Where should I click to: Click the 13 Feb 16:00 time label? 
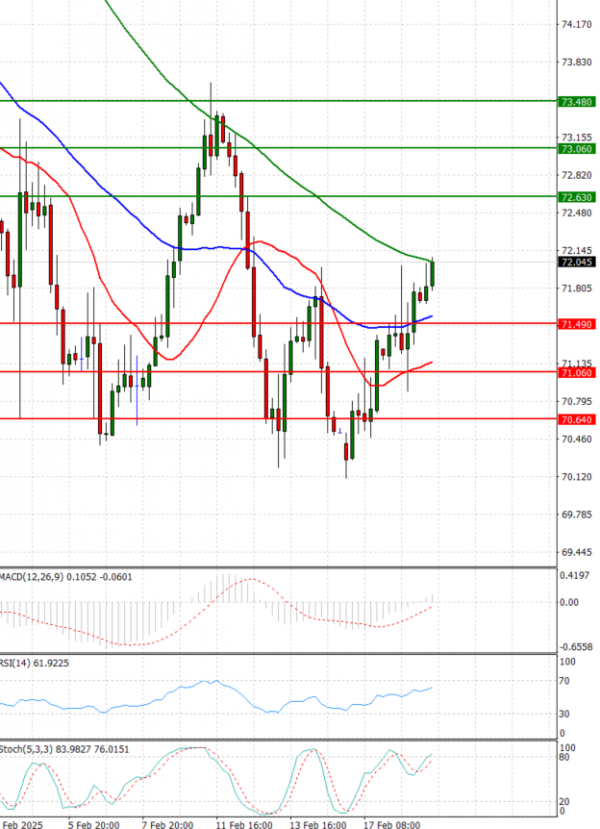point(318,824)
